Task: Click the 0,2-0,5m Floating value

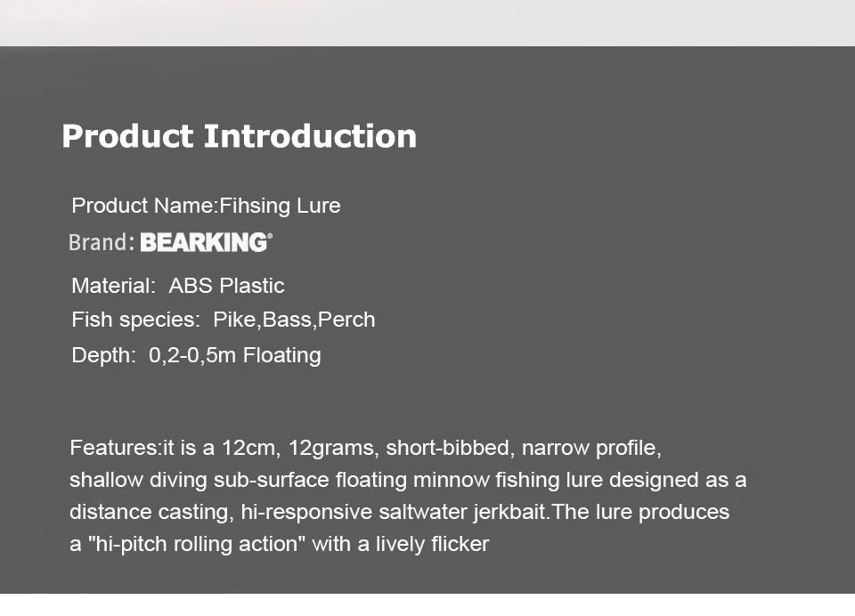Action: tap(235, 355)
